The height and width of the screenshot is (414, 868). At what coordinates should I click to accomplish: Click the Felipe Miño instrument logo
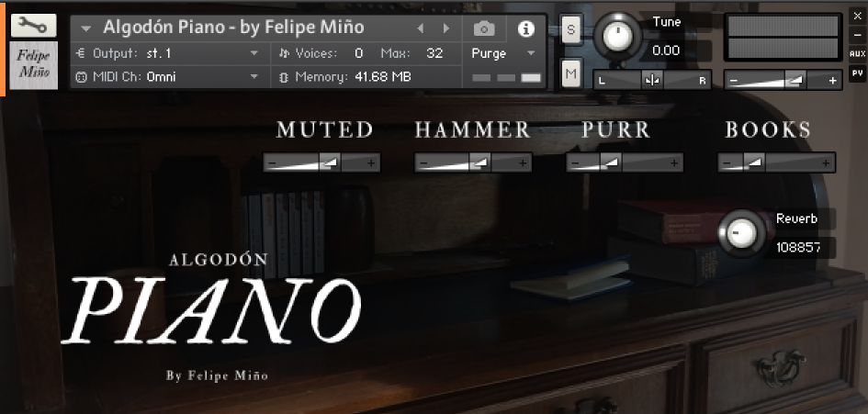click(x=33, y=64)
